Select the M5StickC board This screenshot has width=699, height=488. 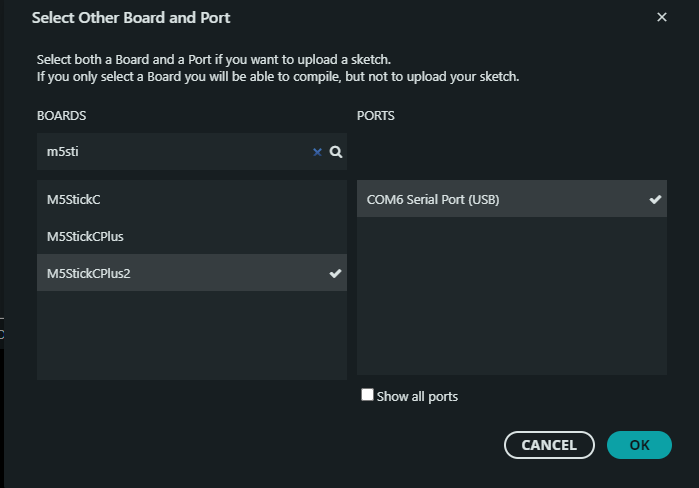click(x=75, y=199)
